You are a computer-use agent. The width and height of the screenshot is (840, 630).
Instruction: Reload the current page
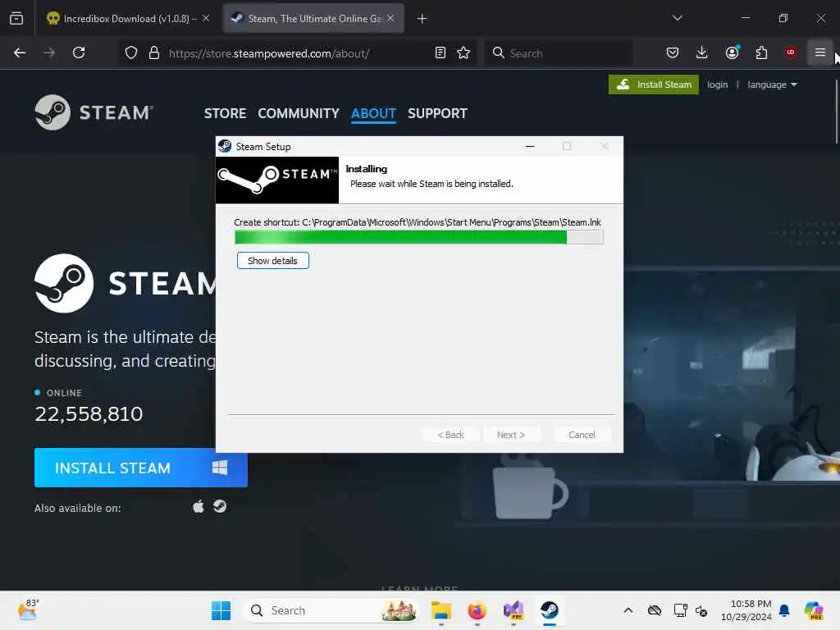[x=79, y=52]
